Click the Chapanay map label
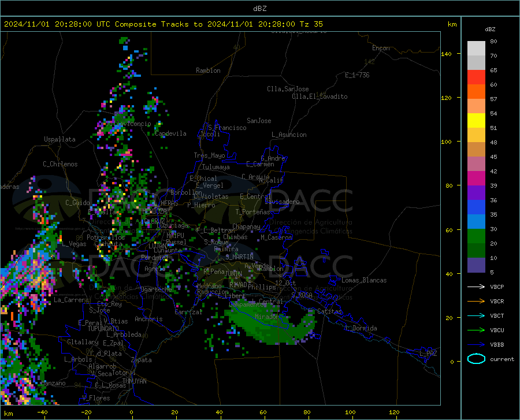The image size is (520, 420). tap(246, 226)
